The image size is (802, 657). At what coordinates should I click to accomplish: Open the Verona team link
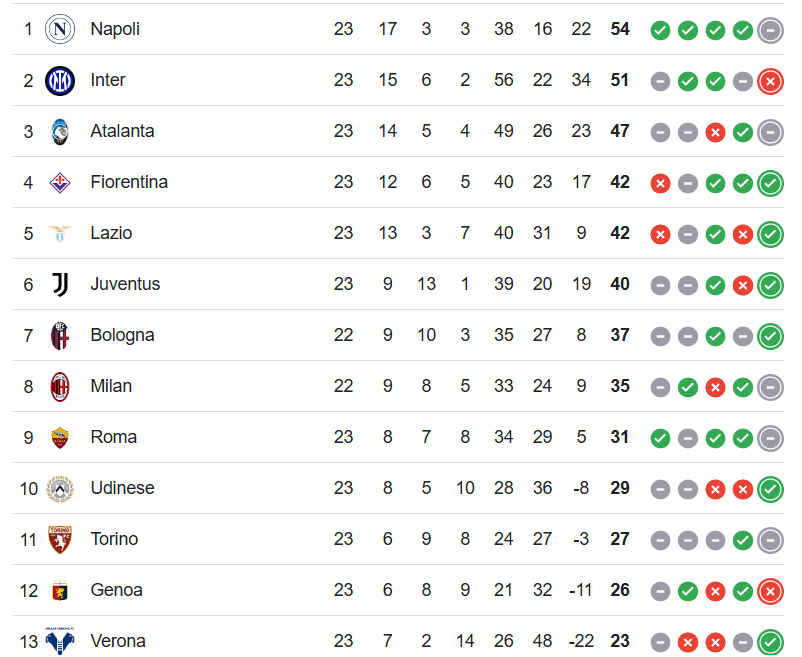click(118, 641)
